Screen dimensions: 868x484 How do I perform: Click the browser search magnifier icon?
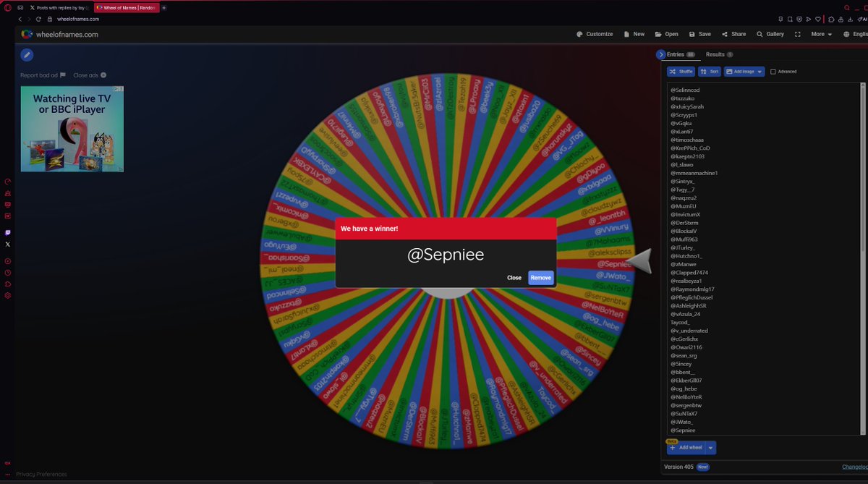click(x=846, y=8)
